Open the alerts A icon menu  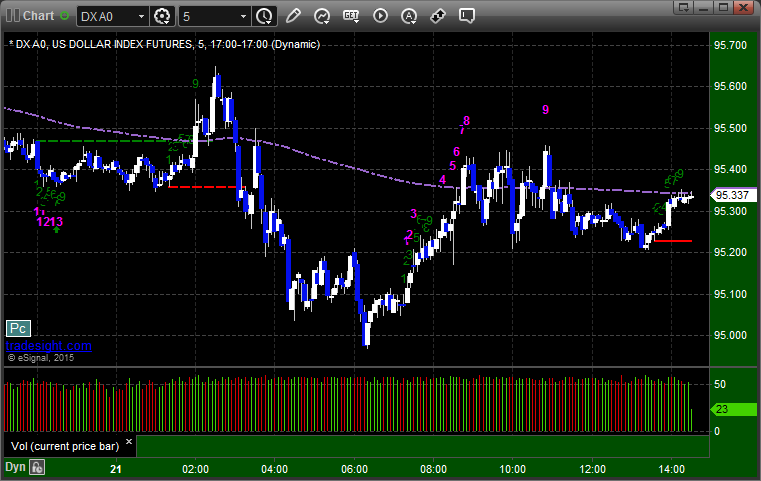(x=409, y=16)
